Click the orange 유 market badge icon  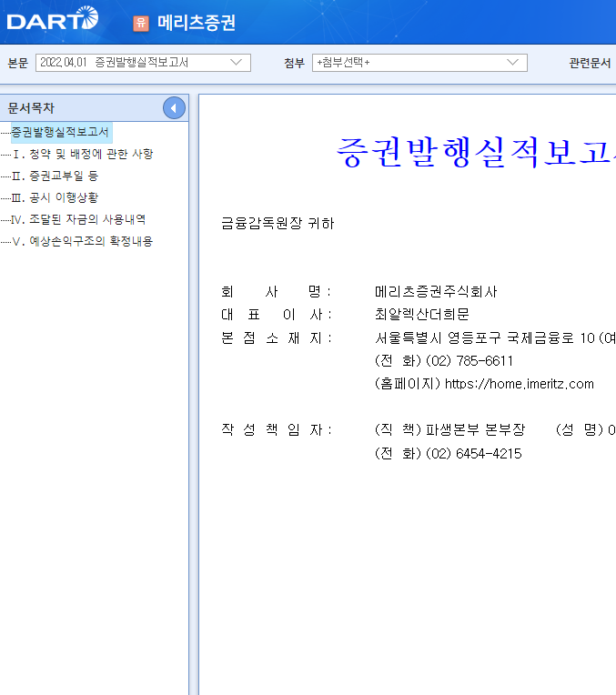coord(141,23)
